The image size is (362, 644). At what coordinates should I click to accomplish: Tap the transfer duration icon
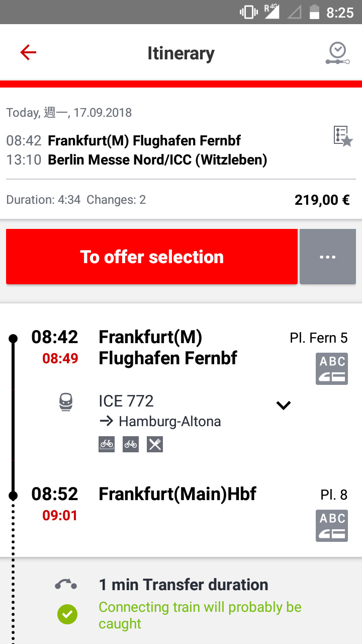[66, 585]
